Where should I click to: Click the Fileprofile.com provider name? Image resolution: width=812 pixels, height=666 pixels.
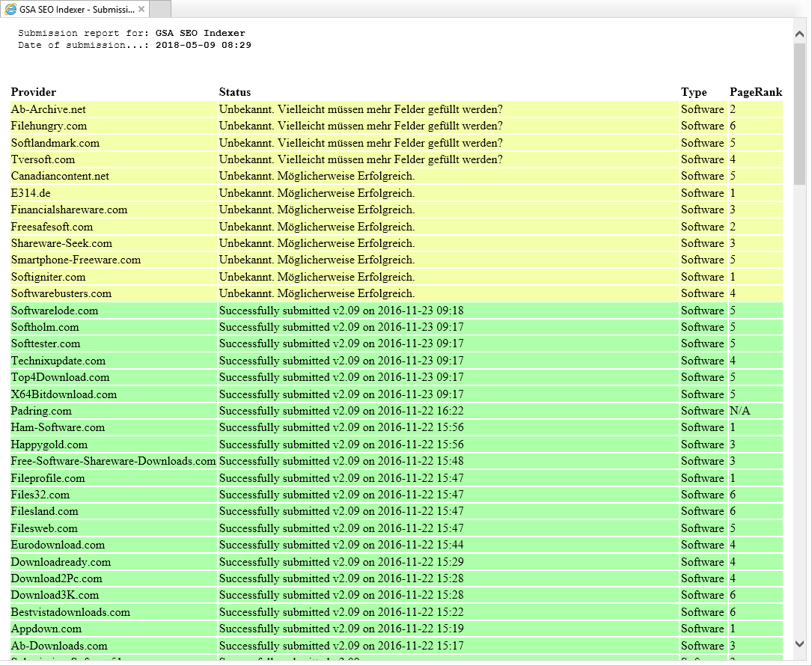click(48, 478)
